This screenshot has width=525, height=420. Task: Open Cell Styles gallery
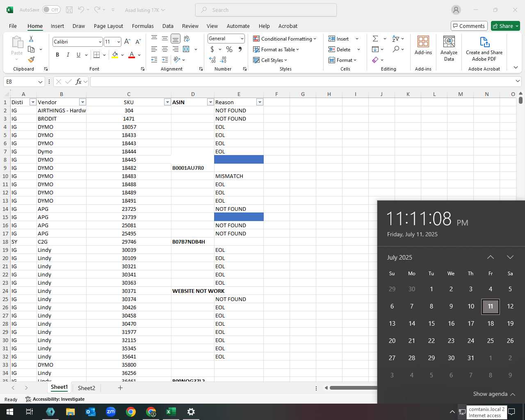click(x=270, y=60)
